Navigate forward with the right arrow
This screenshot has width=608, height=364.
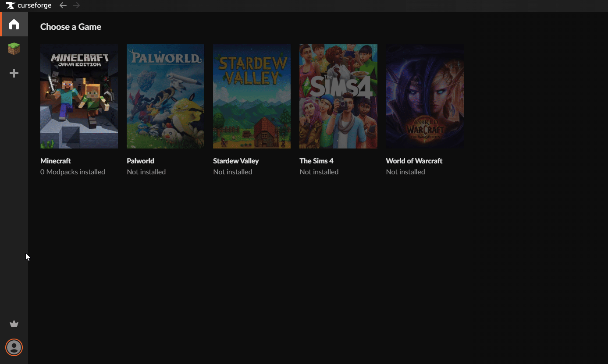pos(77,6)
